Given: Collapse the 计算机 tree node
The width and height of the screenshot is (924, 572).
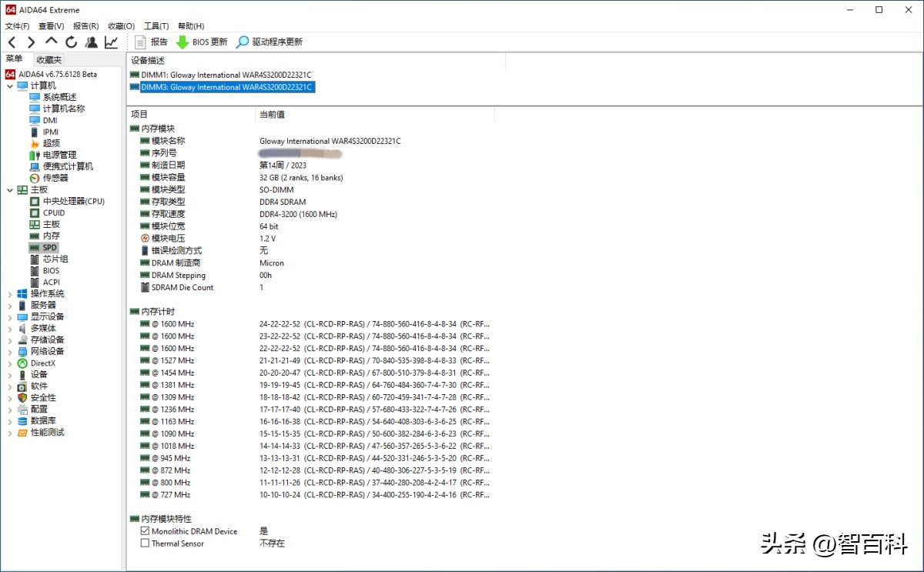Looking at the screenshot, I should click(10, 86).
